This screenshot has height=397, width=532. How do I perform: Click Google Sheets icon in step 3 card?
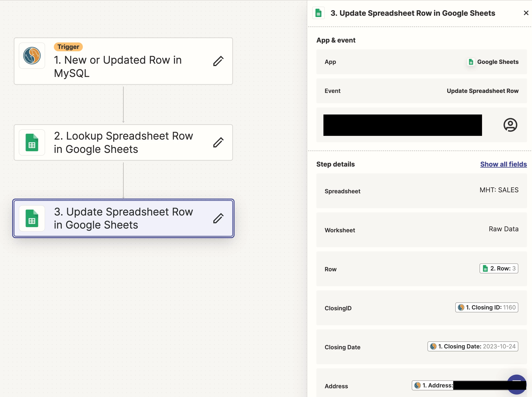click(x=32, y=218)
